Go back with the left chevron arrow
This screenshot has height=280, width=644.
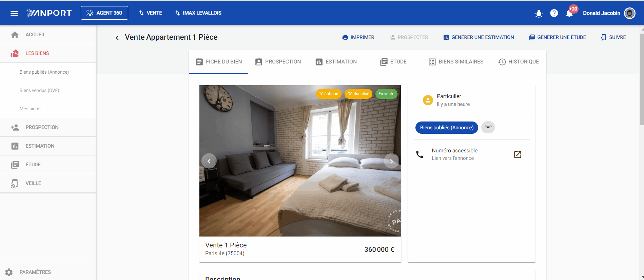[117, 38]
